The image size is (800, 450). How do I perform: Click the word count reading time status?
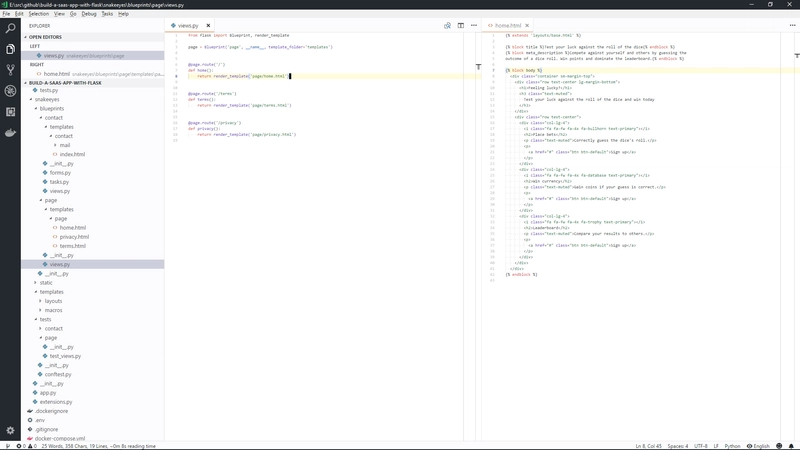point(98,446)
